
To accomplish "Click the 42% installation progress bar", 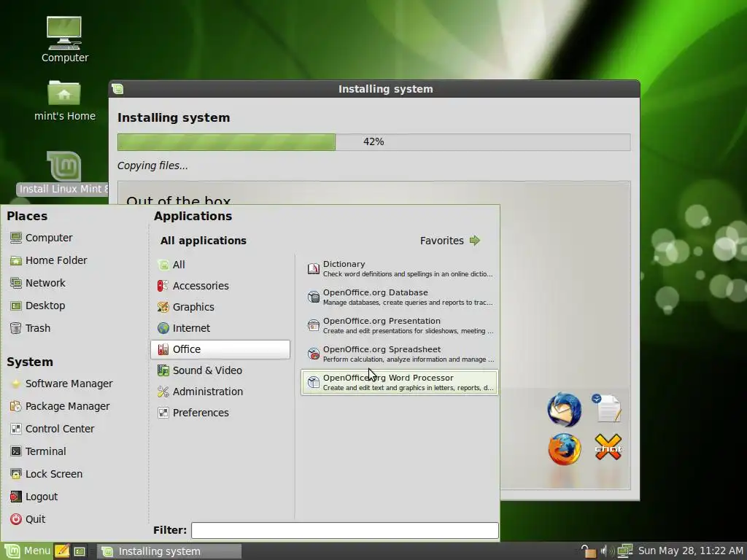I will click(x=374, y=142).
